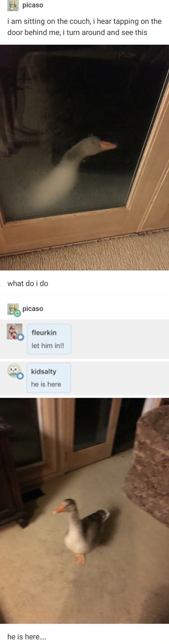The image size is (169, 644).
Task: Open the picaso username at post top
Action: pos(33,5)
